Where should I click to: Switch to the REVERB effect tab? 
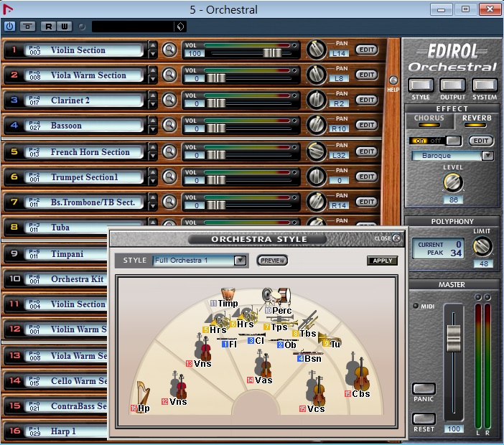point(476,121)
